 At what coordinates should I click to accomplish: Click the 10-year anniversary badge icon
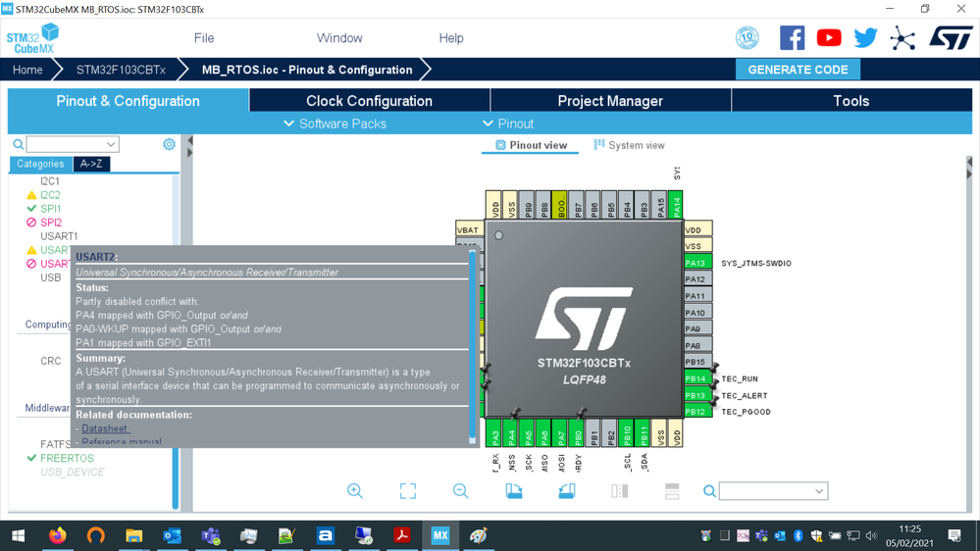coord(747,38)
